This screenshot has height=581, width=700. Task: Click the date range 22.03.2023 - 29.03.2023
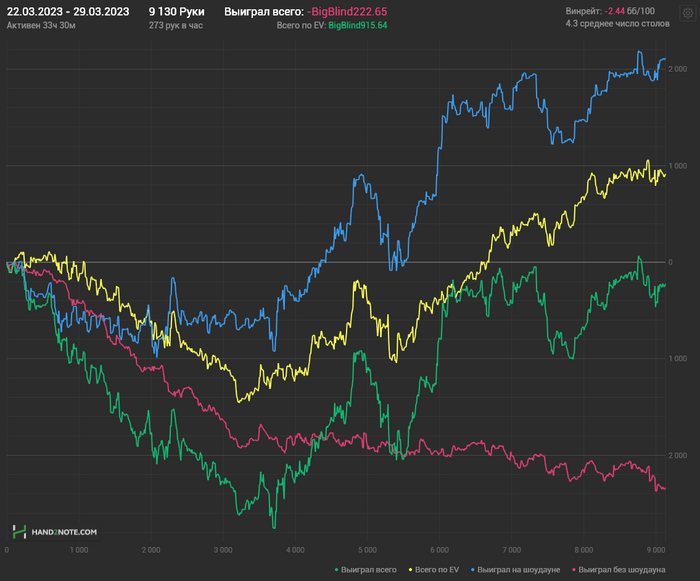point(68,12)
